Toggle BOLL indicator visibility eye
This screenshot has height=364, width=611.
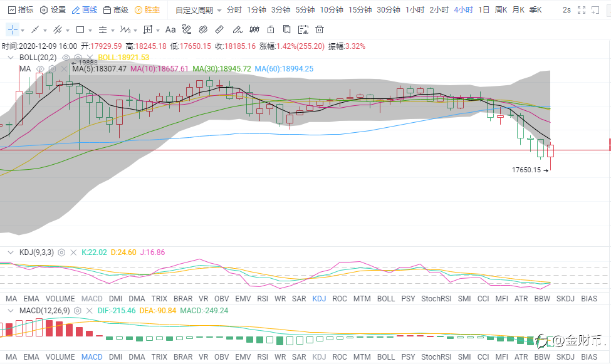(66, 58)
